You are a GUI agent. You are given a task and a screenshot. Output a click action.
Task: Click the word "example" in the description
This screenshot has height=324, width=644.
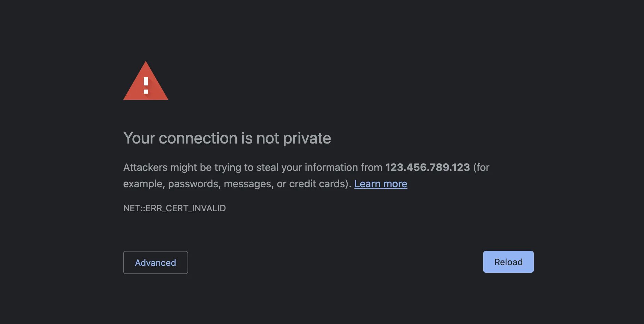tap(143, 184)
